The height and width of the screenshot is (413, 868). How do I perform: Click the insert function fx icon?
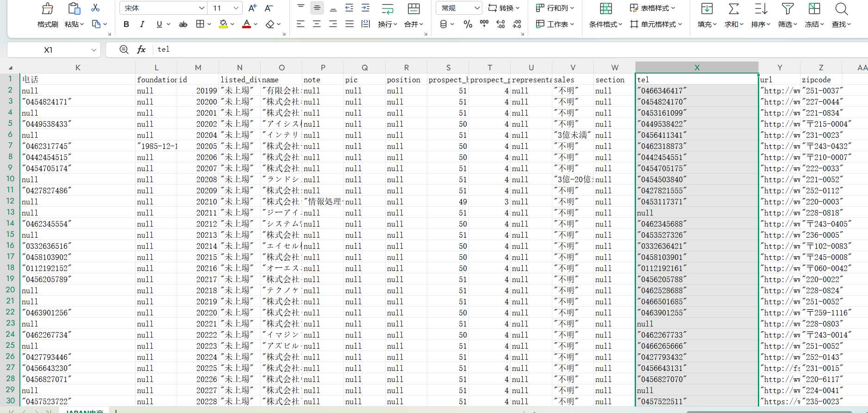click(141, 49)
